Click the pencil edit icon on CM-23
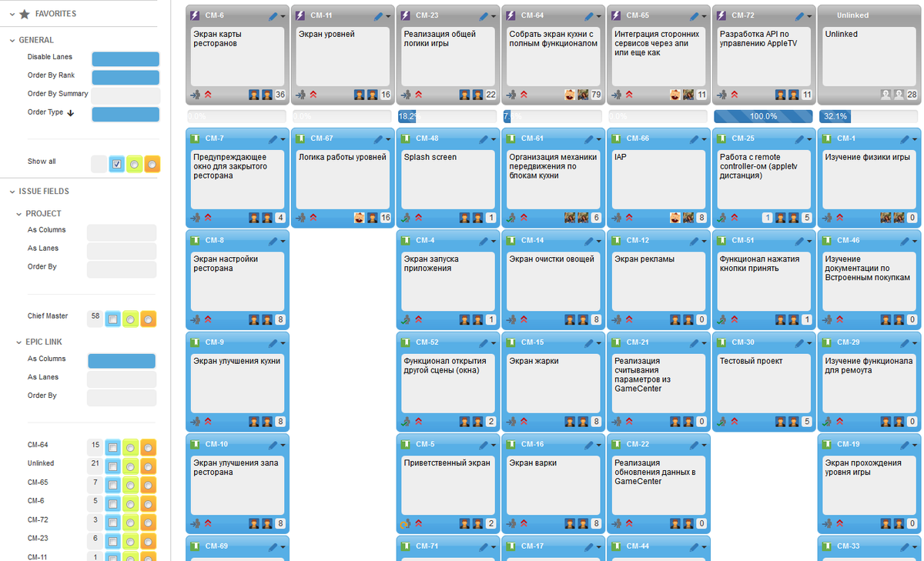The width and height of the screenshot is (924, 561). pos(484,15)
